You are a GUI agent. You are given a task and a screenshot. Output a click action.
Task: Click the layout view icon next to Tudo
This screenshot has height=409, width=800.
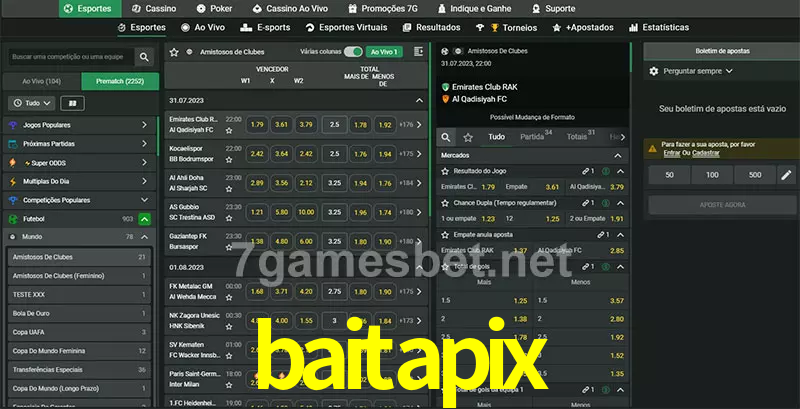point(72,103)
